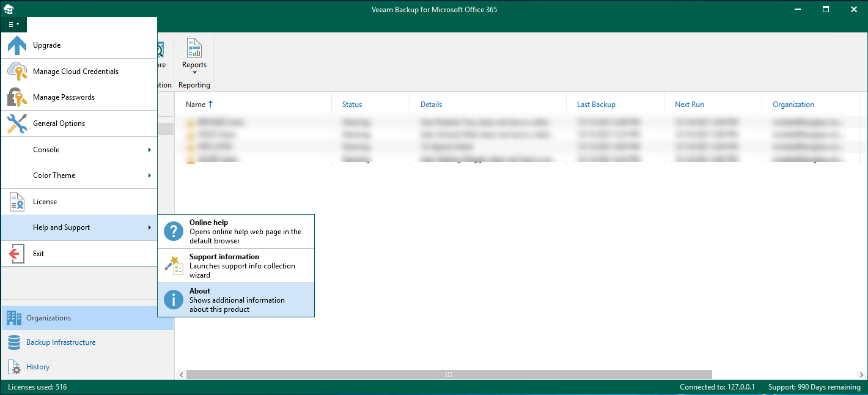Screen dimensions: 868x395
Task: Show About product information
Action: [236, 300]
